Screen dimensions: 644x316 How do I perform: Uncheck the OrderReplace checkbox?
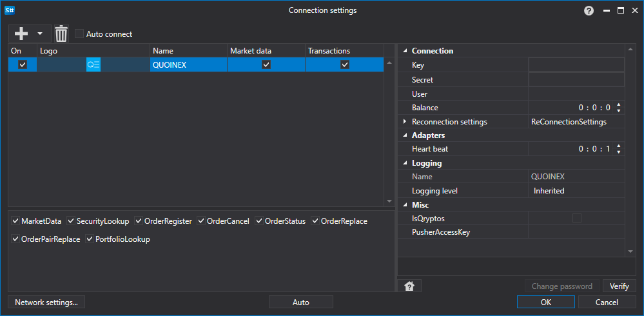(315, 221)
